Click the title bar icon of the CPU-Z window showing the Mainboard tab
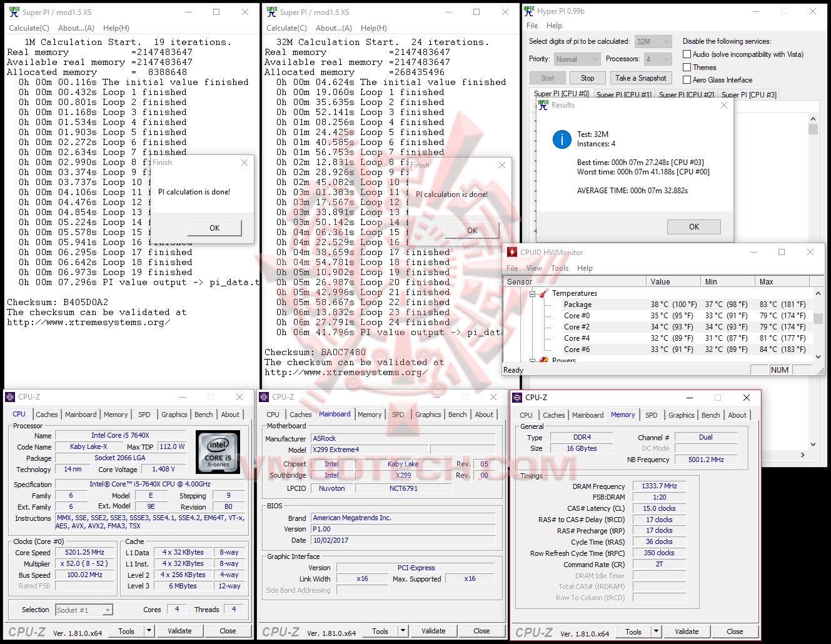The image size is (831, 644). point(264,396)
